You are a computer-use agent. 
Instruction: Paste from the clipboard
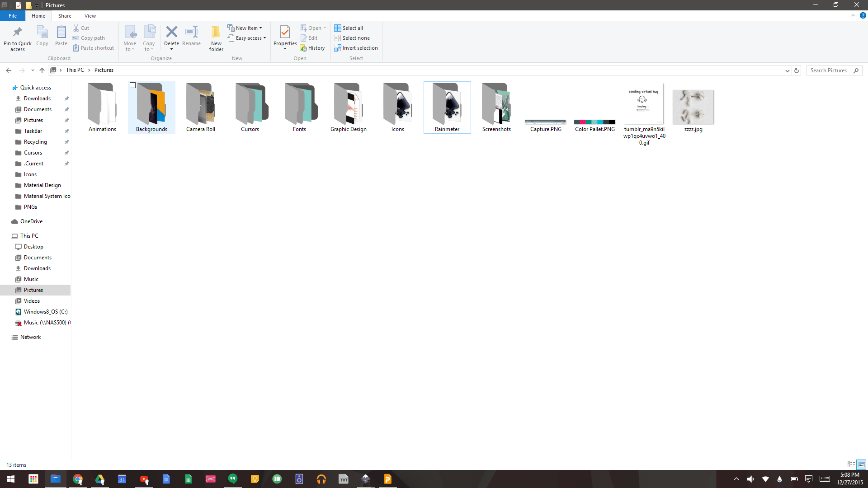click(x=61, y=36)
